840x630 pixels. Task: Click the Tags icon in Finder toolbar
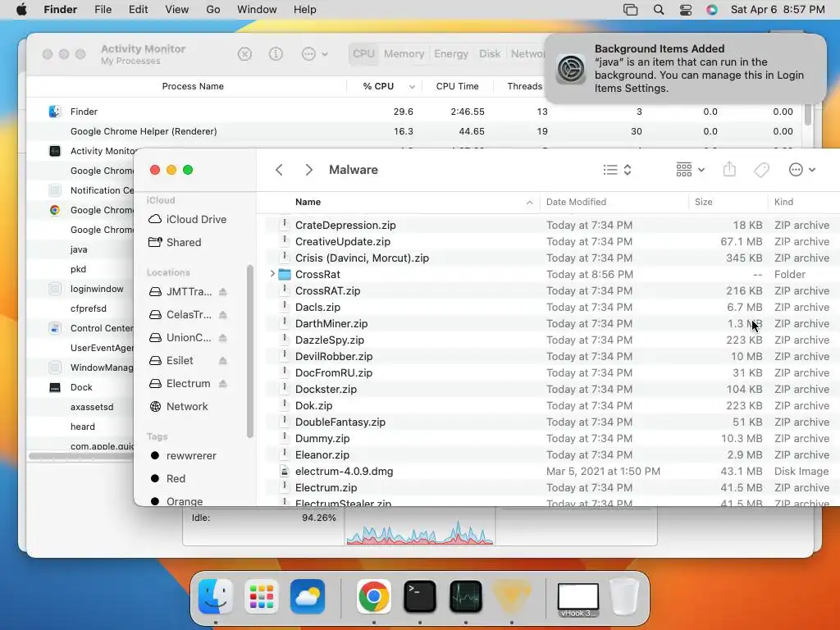(761, 170)
